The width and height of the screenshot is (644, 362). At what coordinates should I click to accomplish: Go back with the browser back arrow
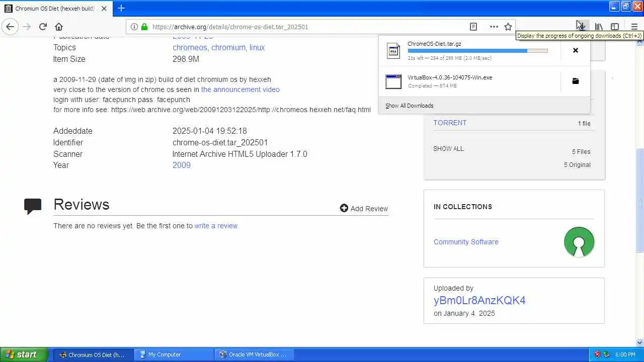[x=10, y=27]
